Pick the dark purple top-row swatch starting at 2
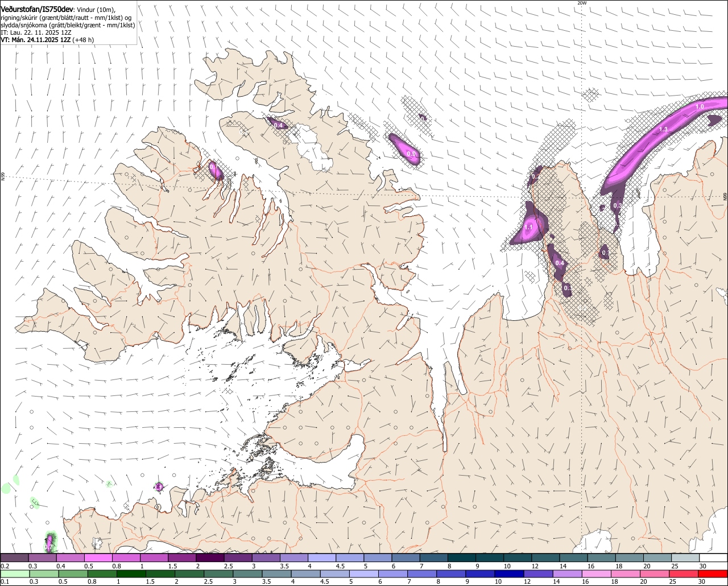Screen dimensions: 728x586 tap(210, 558)
